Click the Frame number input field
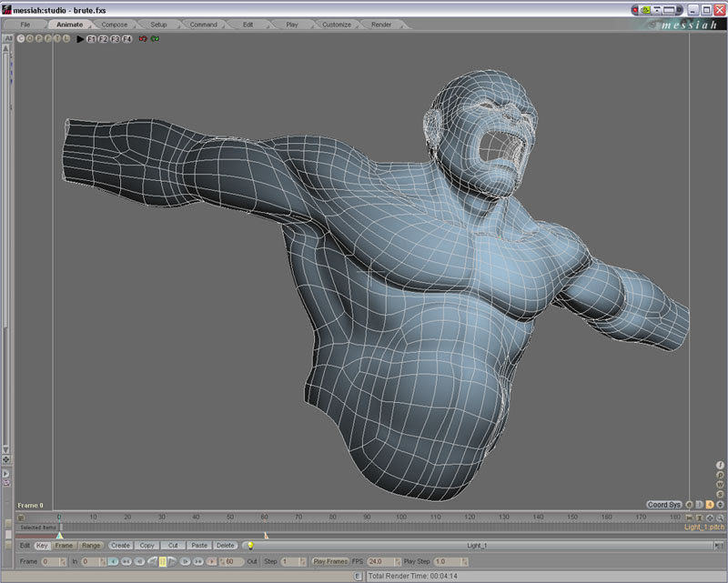The image size is (728, 583). (x=51, y=562)
